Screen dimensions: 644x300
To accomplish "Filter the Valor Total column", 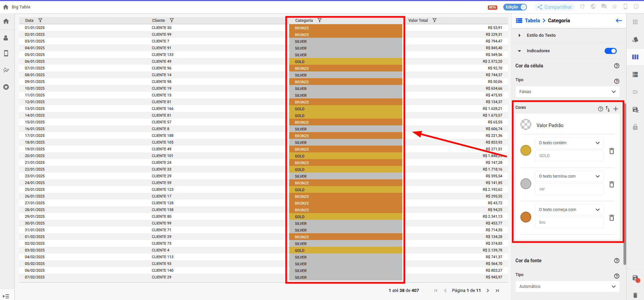I will 435,21.
